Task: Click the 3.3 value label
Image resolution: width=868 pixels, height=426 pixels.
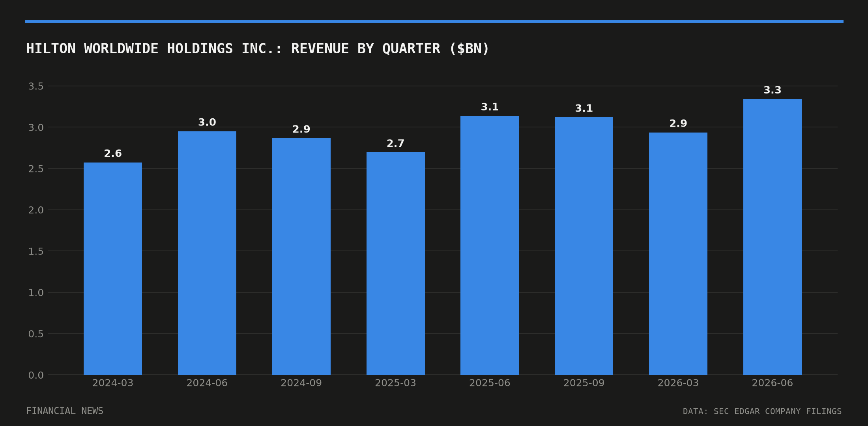Action: tap(773, 90)
